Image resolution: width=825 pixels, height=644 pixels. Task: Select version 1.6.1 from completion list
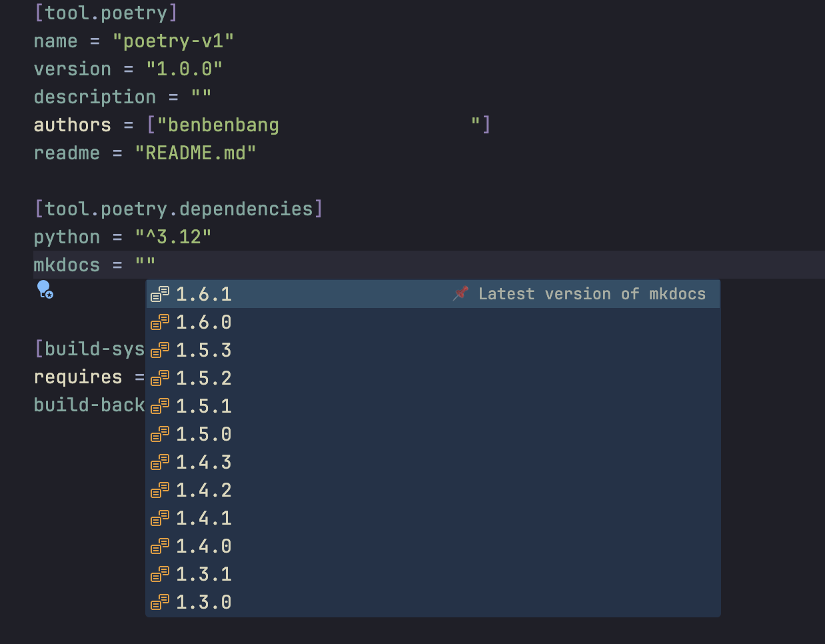point(433,294)
